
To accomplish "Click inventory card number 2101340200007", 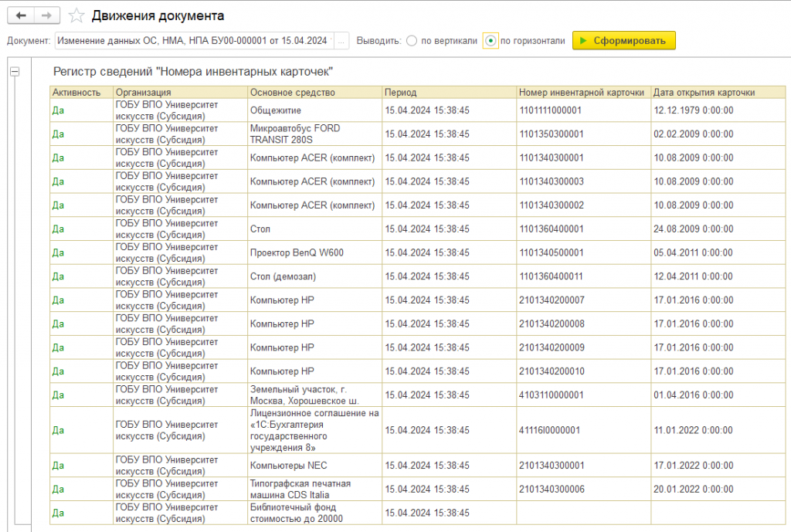I will click(x=584, y=300).
